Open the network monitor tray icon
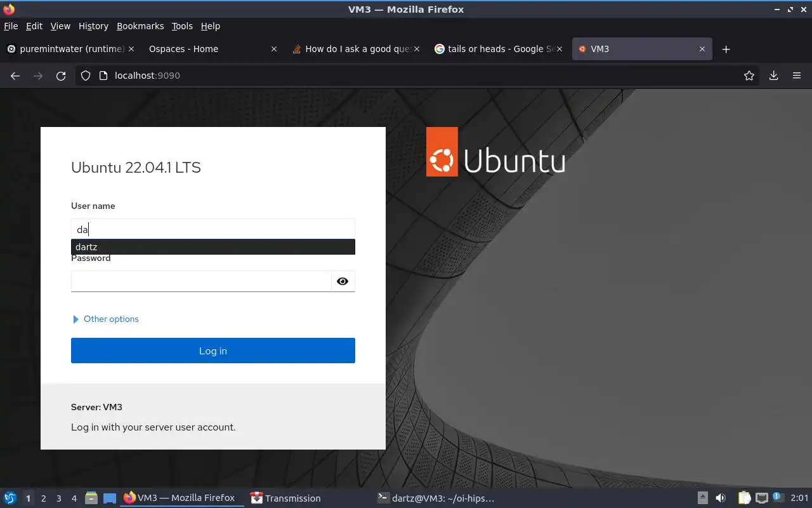The width and height of the screenshot is (812, 508). tap(762, 498)
